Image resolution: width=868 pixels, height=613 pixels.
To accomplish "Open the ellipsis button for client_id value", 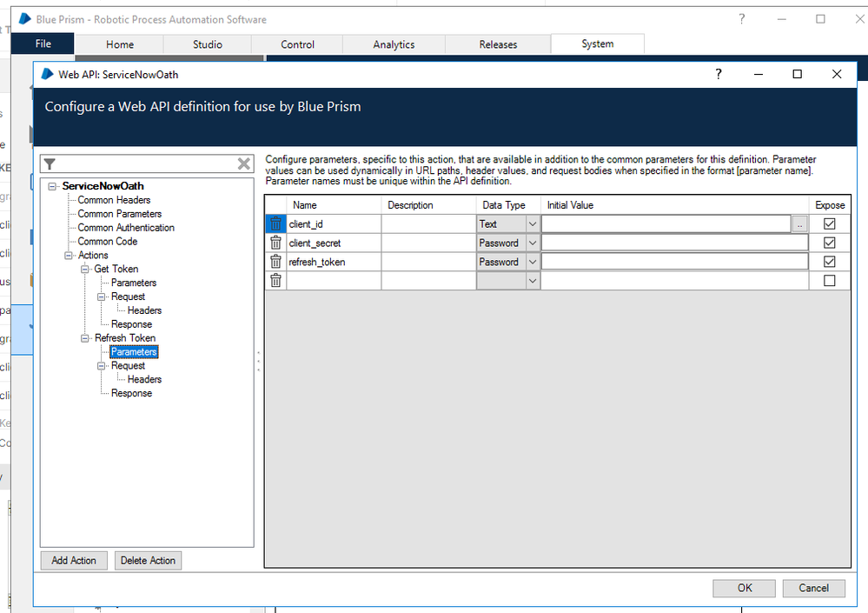I will 799,224.
